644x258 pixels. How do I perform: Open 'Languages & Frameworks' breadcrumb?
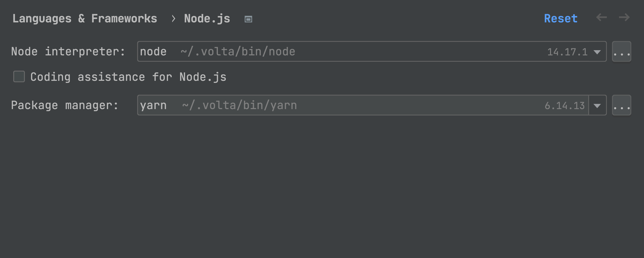(x=85, y=19)
